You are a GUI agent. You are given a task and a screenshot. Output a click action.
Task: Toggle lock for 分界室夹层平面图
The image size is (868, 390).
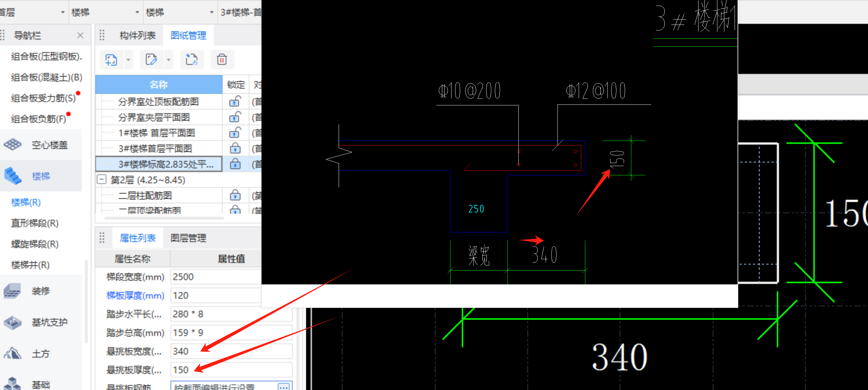(x=235, y=117)
